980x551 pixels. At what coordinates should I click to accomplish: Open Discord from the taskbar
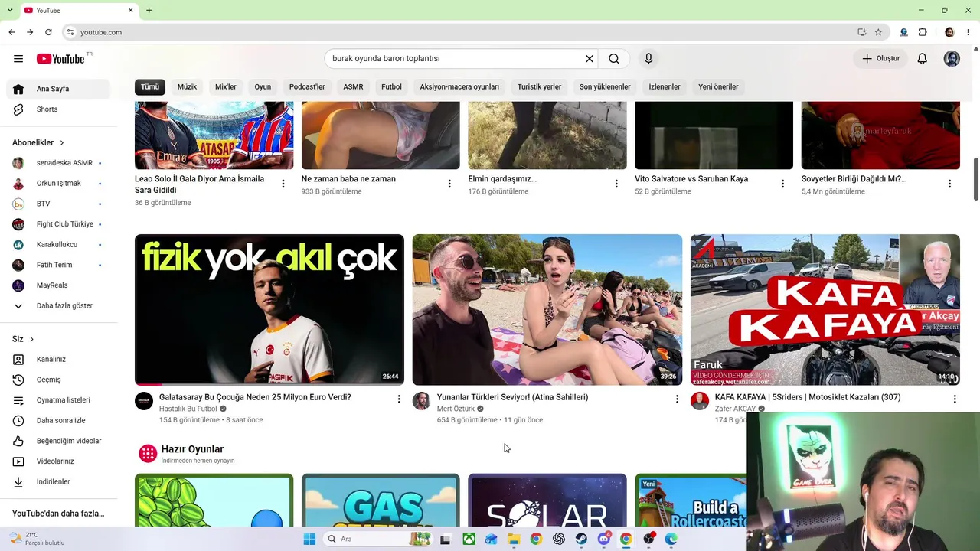604,539
